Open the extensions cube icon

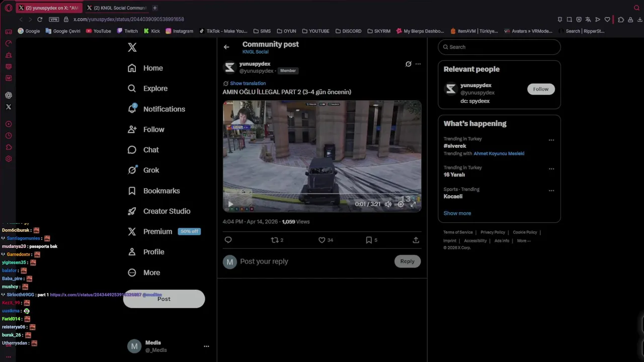(621, 20)
